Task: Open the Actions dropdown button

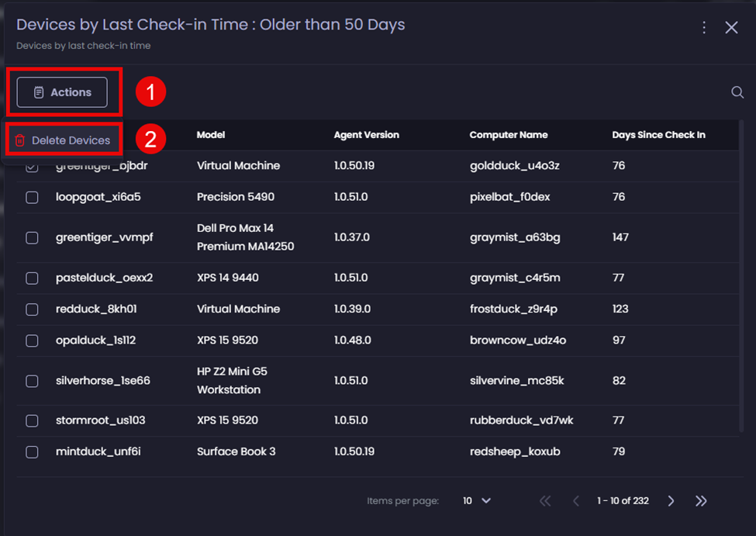Action: point(62,92)
